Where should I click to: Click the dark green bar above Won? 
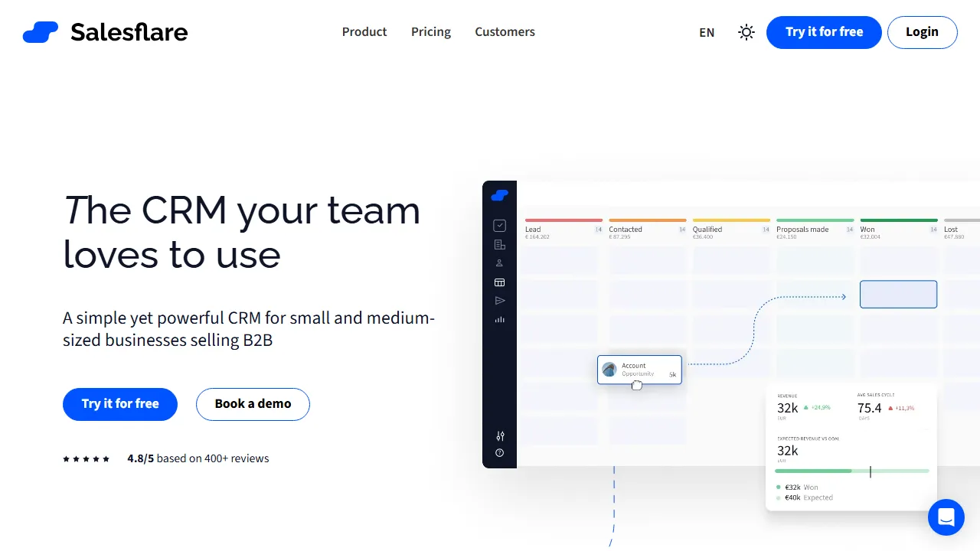(x=899, y=220)
